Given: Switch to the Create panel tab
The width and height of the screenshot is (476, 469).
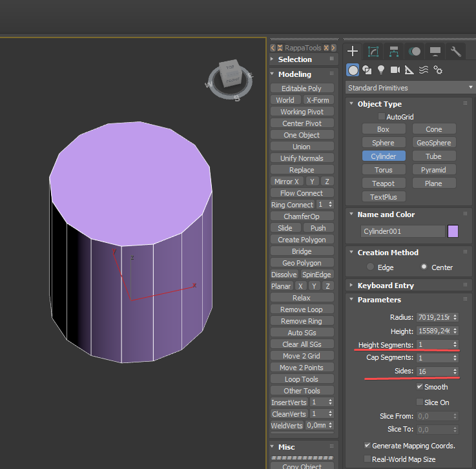Looking at the screenshot, I should click(x=353, y=52).
